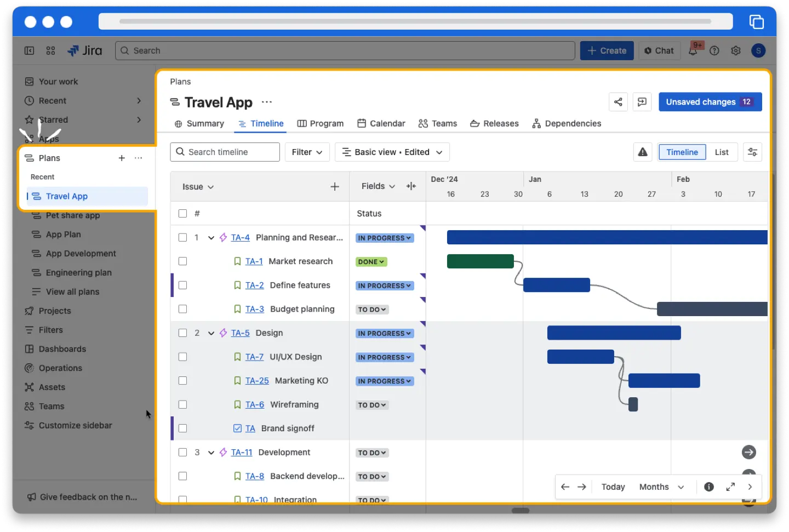Image resolution: width=789 pixels, height=532 pixels.
Task: Open the Travel App more actions ellipsis
Action: coord(267,102)
